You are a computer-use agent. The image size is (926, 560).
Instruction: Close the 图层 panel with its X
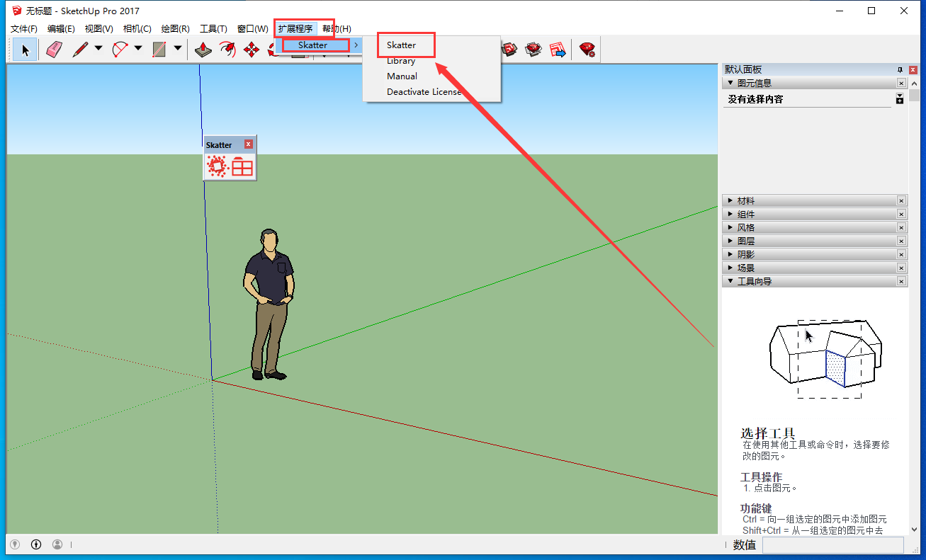tap(901, 241)
